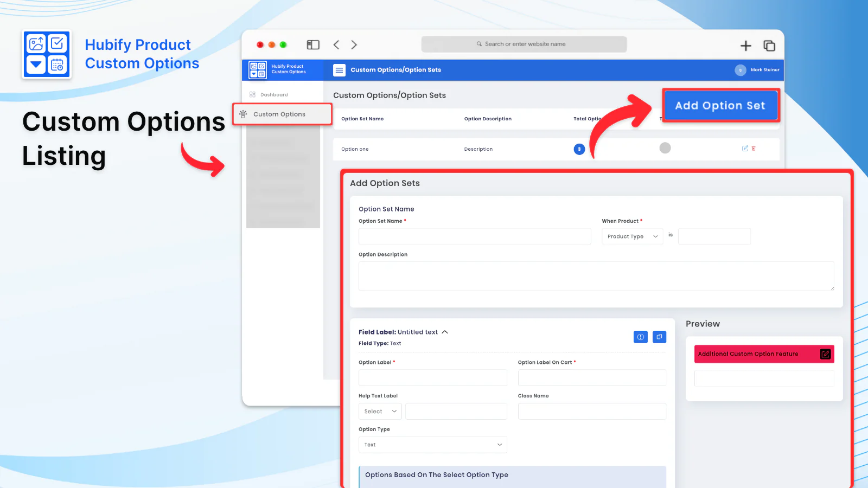Viewport: 868px width, 488px height.
Task: Click the Option Description textarea
Action: [x=596, y=276]
